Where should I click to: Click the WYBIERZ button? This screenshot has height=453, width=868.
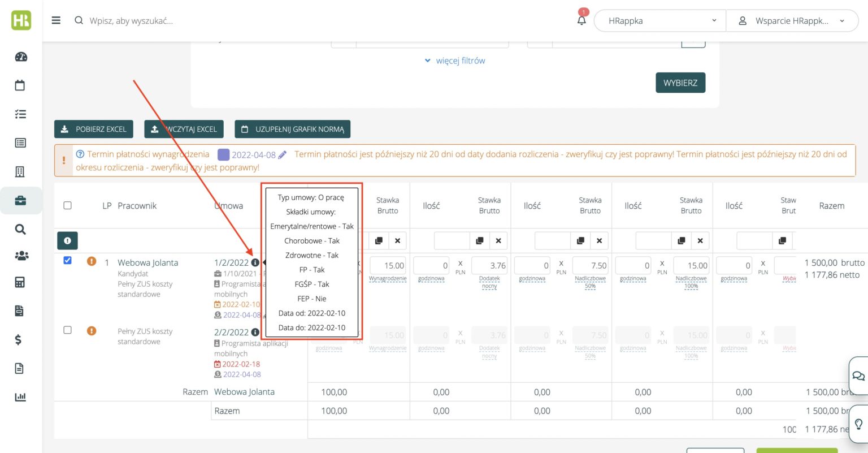680,83
